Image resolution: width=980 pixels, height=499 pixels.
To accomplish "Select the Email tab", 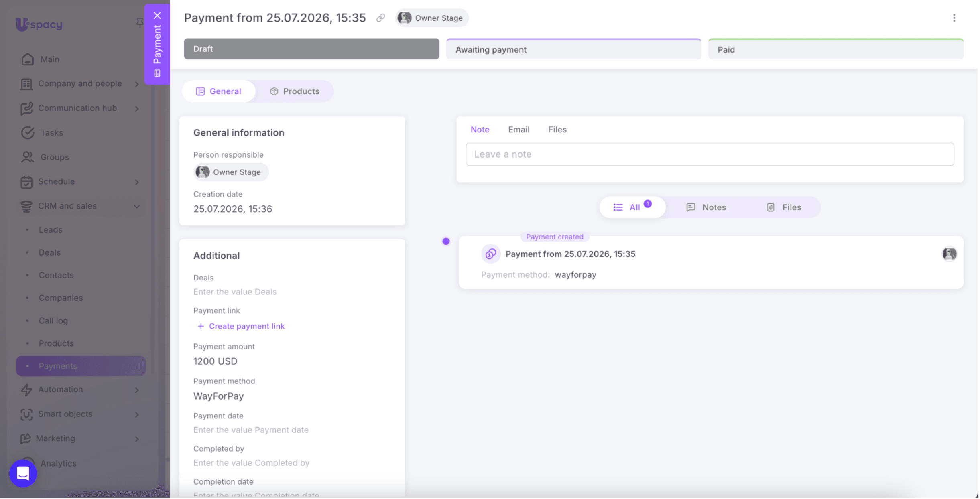I will (x=519, y=130).
